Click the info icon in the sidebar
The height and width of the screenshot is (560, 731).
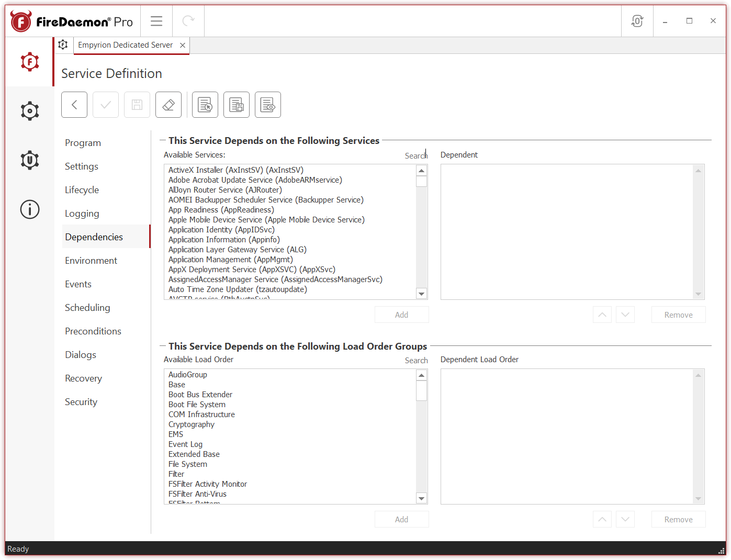point(29,209)
